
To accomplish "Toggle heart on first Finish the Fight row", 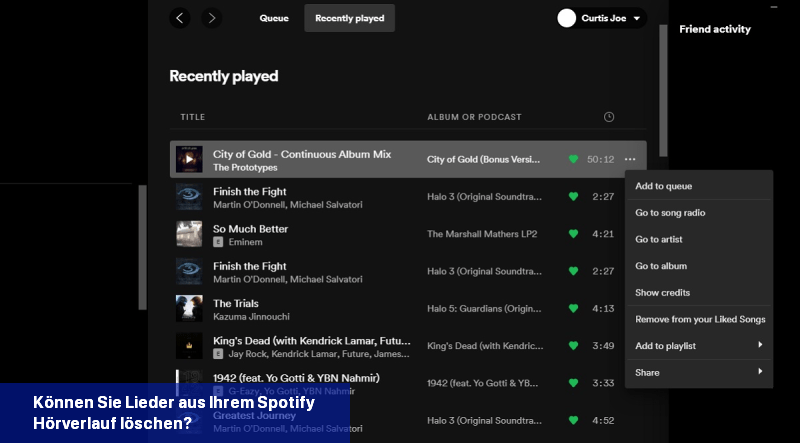I will [x=573, y=196].
